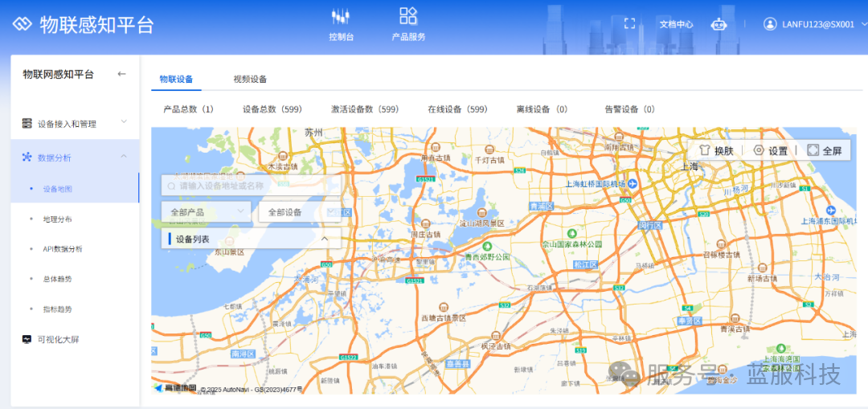Switch to 物联设备 tab
This screenshot has height=409, width=868.
[176, 79]
